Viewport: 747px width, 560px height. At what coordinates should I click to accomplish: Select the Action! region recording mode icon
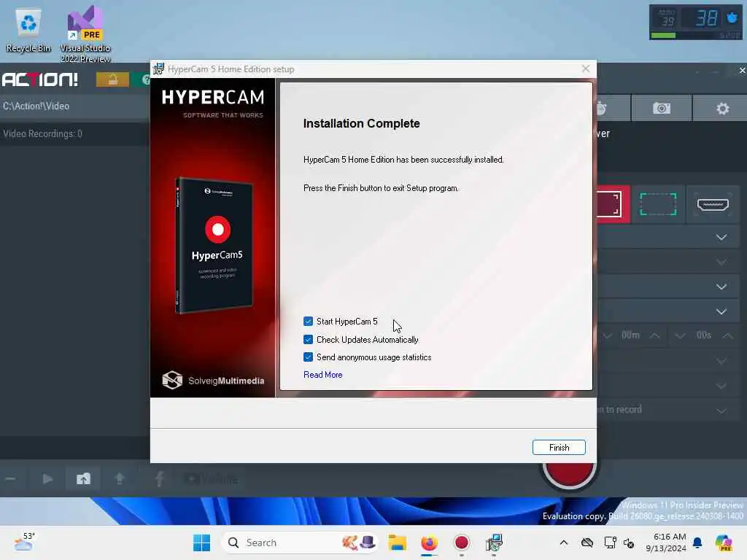[x=658, y=204]
